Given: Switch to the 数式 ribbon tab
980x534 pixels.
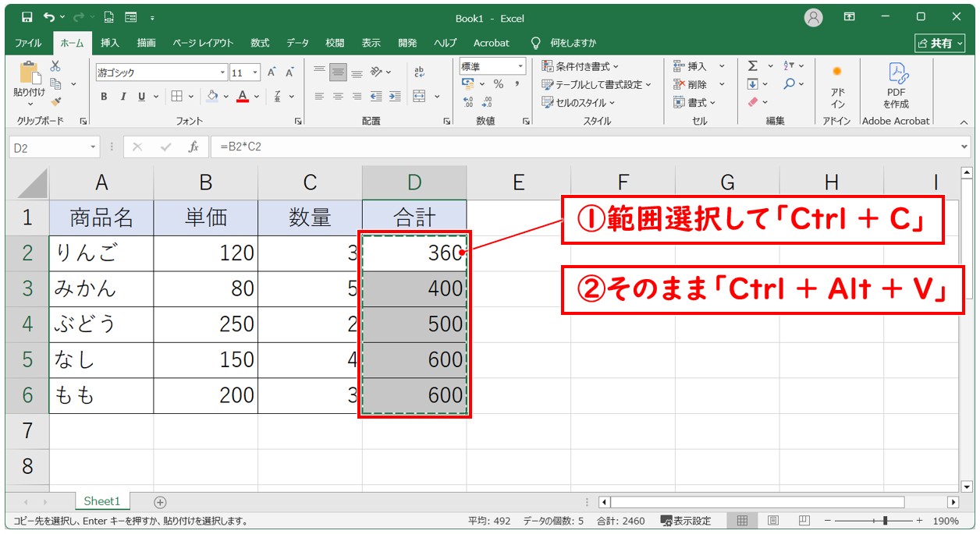Looking at the screenshot, I should tap(260, 43).
